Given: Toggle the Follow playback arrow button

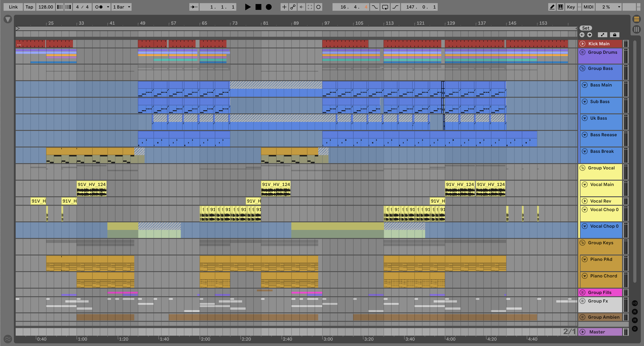Looking at the screenshot, I should 194,7.
